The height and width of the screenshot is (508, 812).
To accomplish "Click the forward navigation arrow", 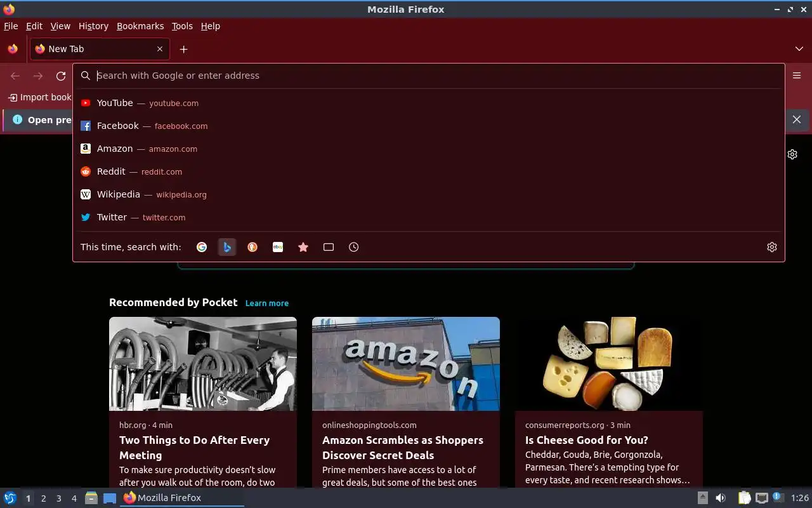I will (38, 76).
